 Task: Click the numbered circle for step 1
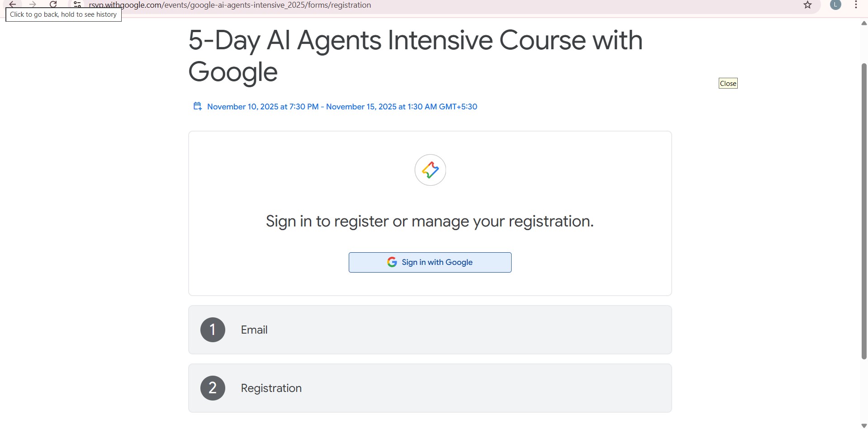(x=212, y=330)
